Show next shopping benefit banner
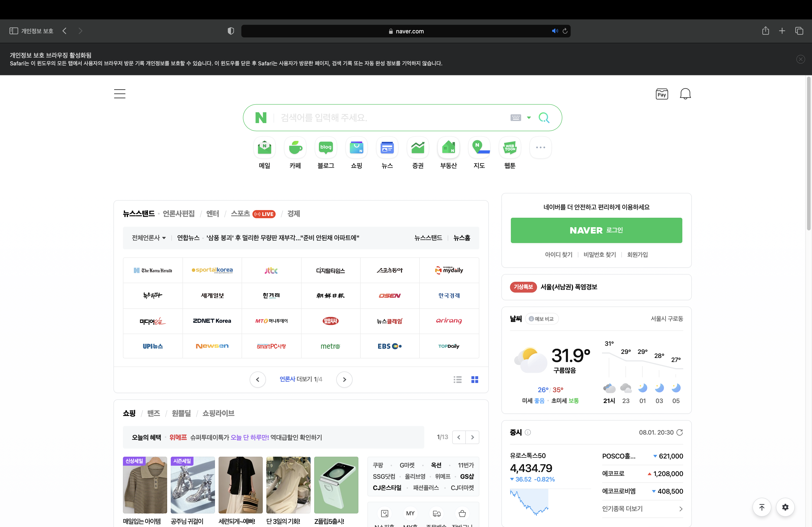Viewport: 812px width, 527px height. click(x=472, y=437)
